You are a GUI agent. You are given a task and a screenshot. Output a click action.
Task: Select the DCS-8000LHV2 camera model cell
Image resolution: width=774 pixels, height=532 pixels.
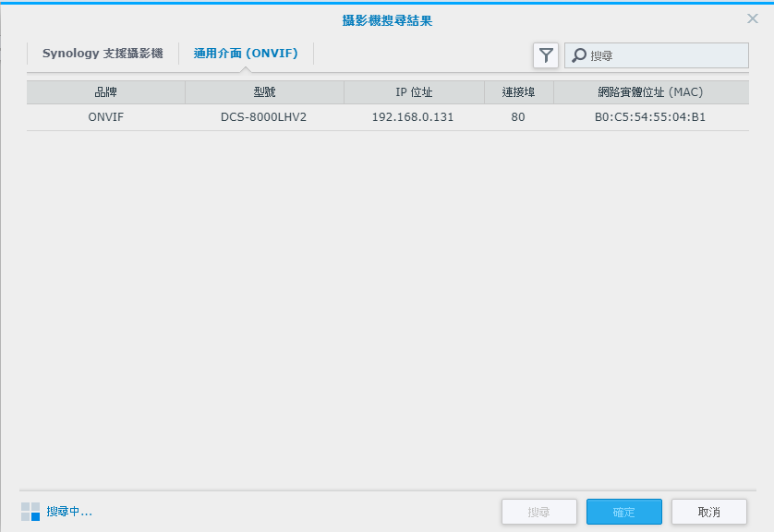pyautogui.click(x=263, y=117)
